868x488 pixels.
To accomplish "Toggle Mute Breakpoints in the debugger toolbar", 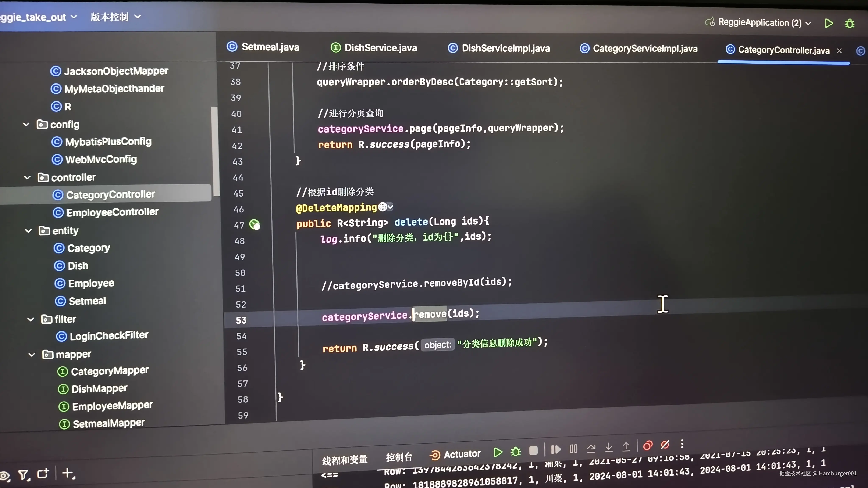I will [x=665, y=445].
